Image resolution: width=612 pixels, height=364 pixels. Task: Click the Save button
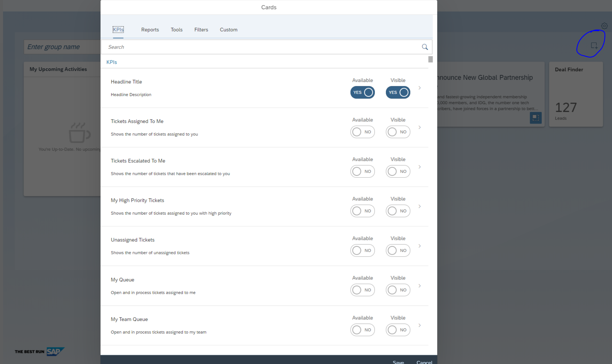coord(398,362)
